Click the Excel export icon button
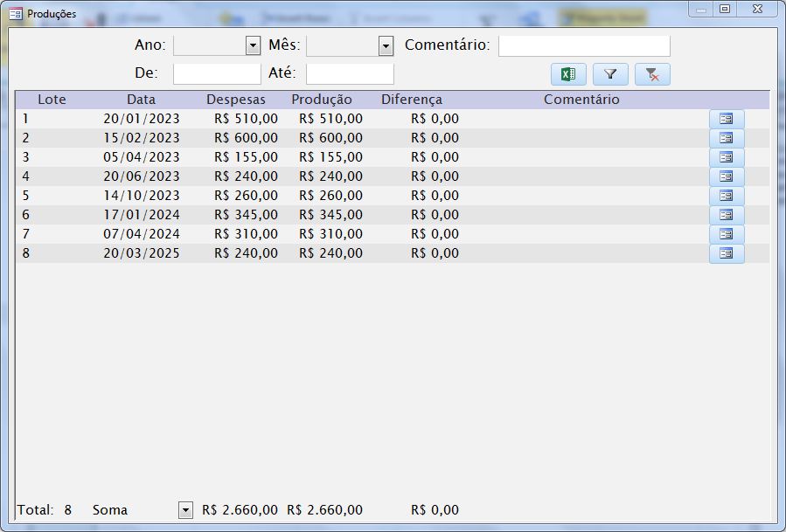Screen dimensions: 786x532 click(x=568, y=74)
